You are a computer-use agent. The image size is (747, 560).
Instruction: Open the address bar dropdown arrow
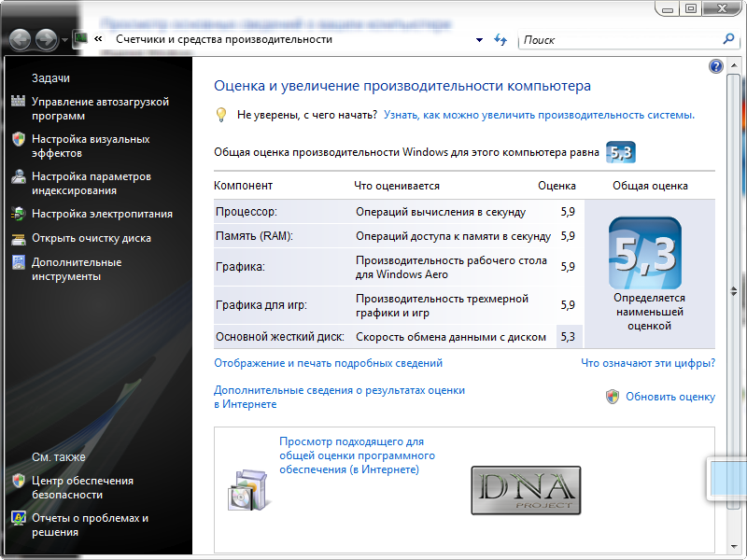(479, 40)
